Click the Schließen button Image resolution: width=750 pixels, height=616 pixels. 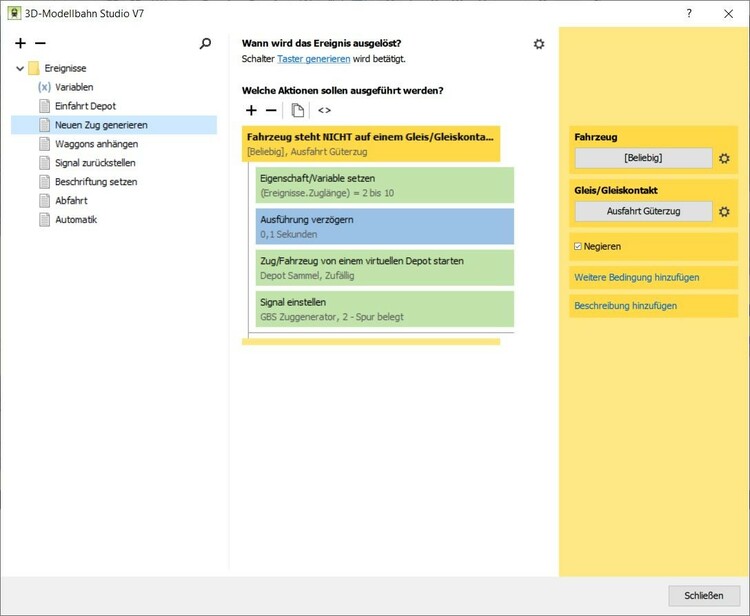pos(703,595)
